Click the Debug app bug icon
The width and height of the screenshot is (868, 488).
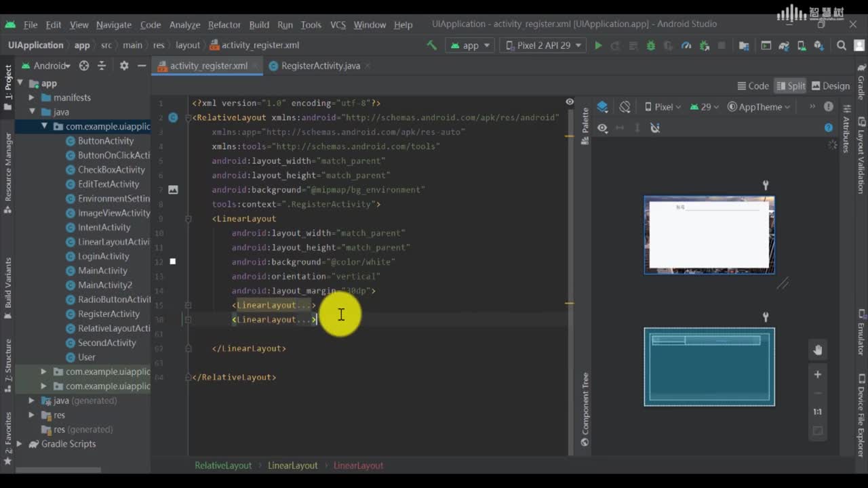[x=651, y=45]
